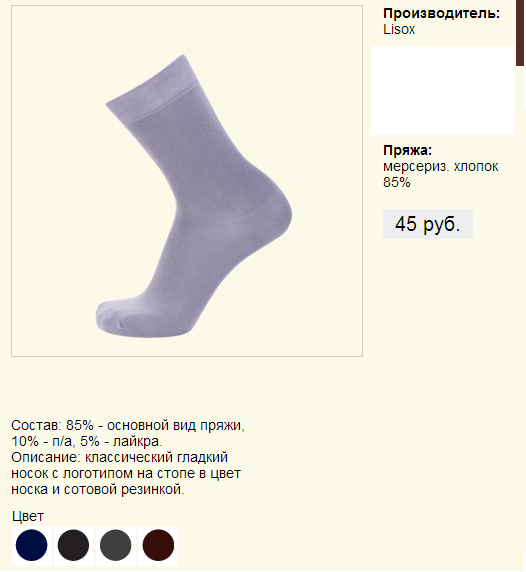This screenshot has height=572, width=526.
Task: Click the 45 руб. price button
Action: point(428,224)
